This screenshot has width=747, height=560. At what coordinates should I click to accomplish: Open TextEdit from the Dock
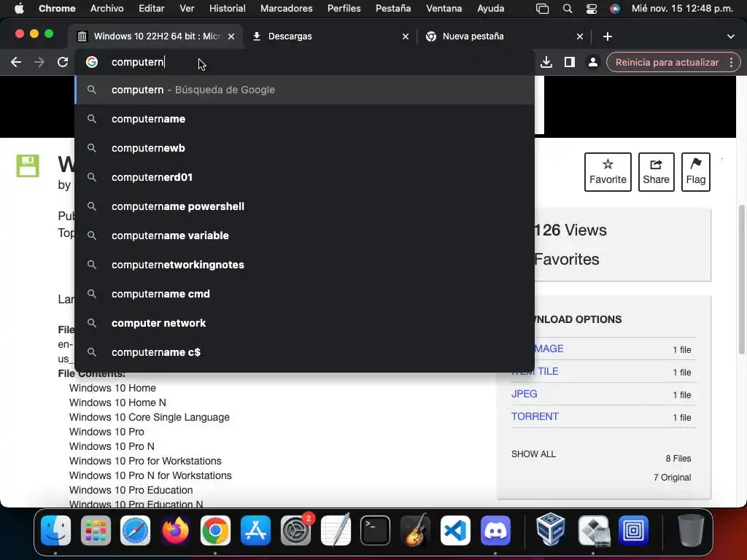[336, 530]
